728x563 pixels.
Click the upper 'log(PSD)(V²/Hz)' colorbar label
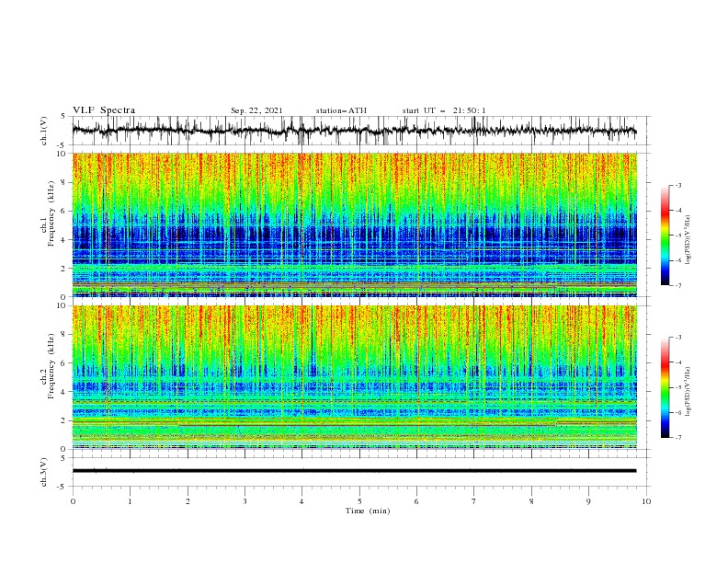tap(688, 240)
